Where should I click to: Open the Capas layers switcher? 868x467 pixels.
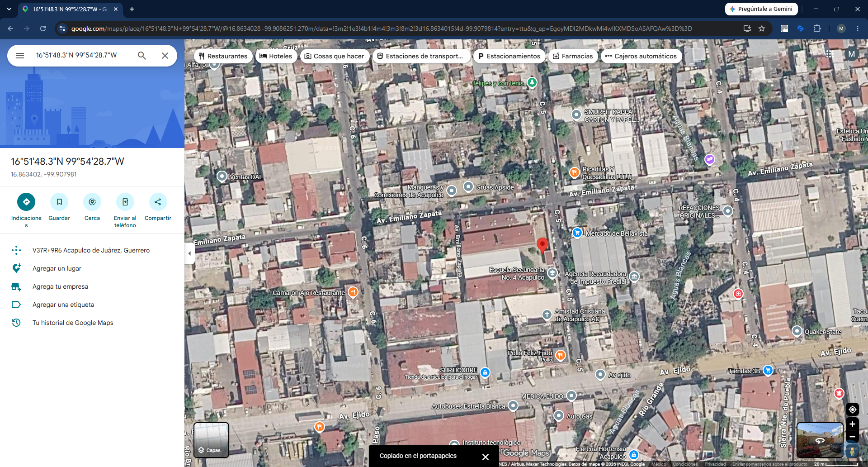tap(211, 440)
